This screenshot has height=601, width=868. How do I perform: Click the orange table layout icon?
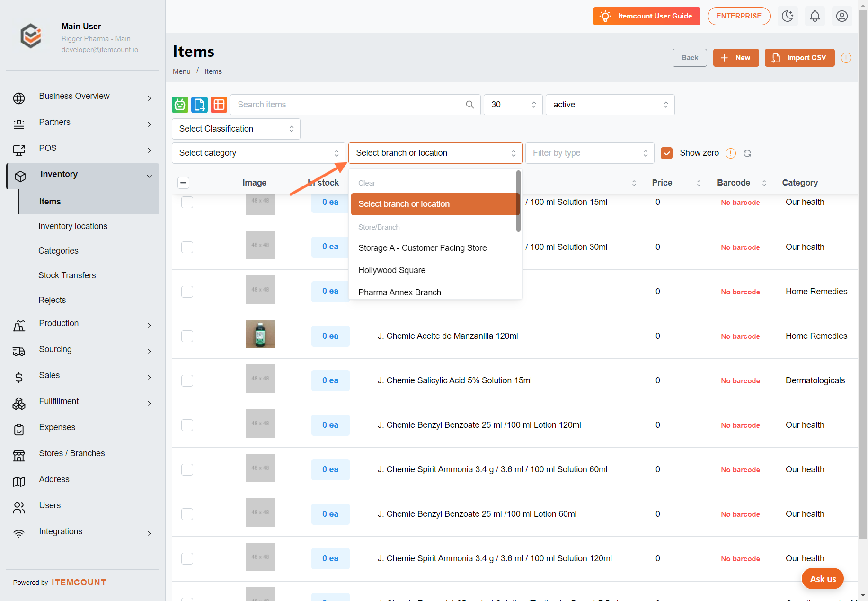coord(219,105)
